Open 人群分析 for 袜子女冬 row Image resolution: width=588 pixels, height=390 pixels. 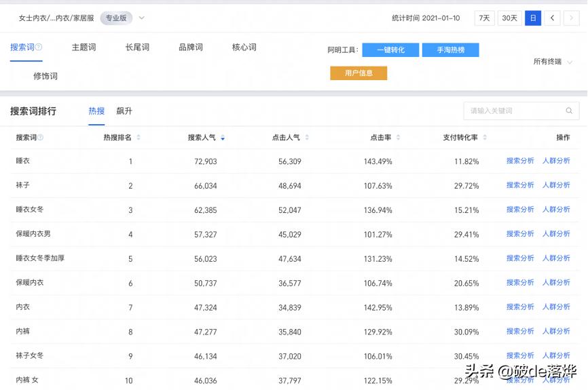pyautogui.click(x=556, y=355)
